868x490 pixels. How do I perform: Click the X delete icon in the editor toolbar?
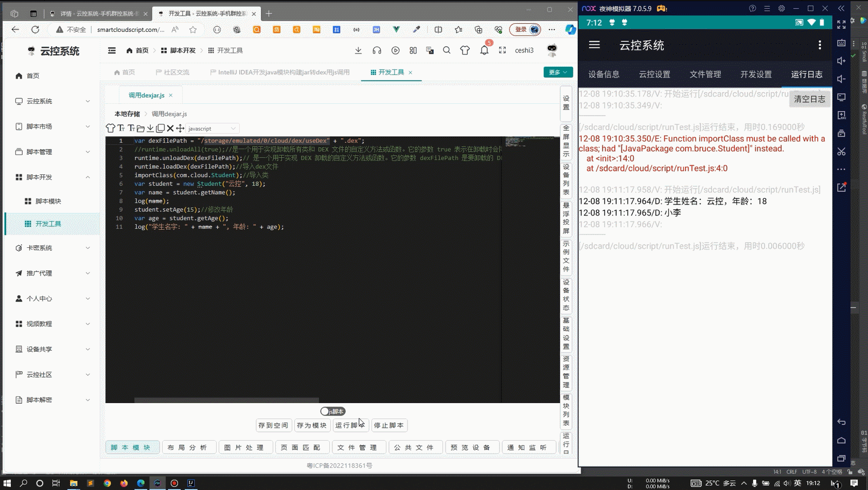[170, 128]
